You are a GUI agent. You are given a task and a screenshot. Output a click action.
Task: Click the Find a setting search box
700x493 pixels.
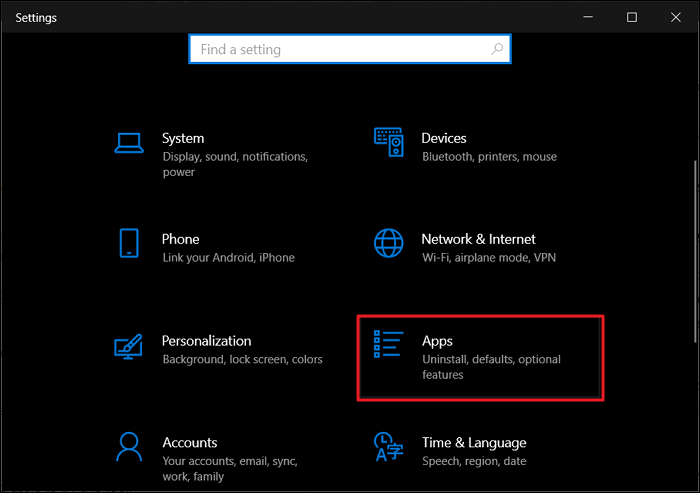click(340, 49)
